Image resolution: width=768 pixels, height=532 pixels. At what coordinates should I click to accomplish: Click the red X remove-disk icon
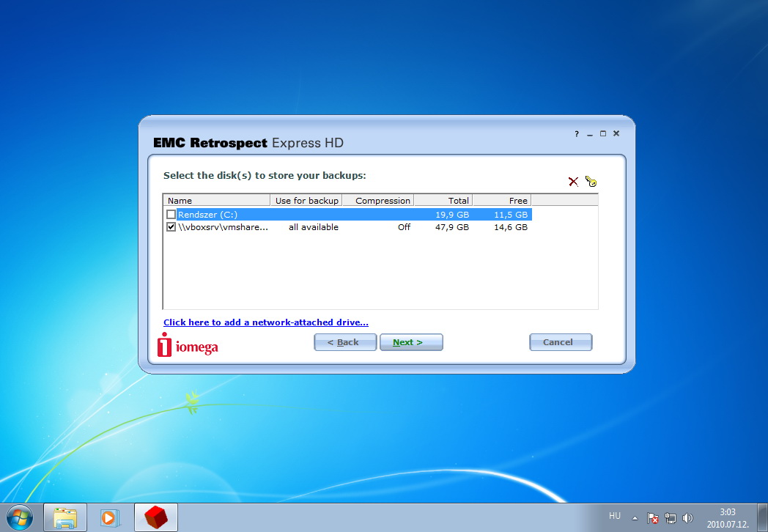tap(573, 182)
